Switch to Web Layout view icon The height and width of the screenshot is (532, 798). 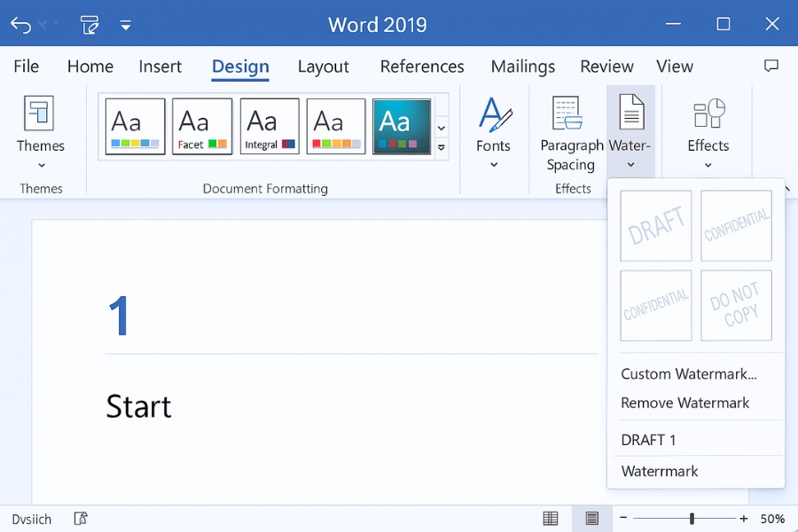(x=550, y=519)
